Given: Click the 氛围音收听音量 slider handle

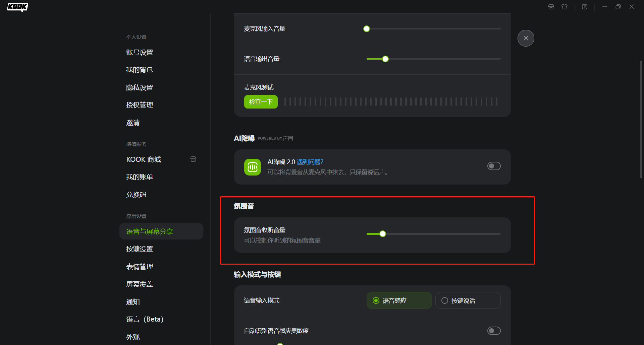Looking at the screenshot, I should (383, 234).
